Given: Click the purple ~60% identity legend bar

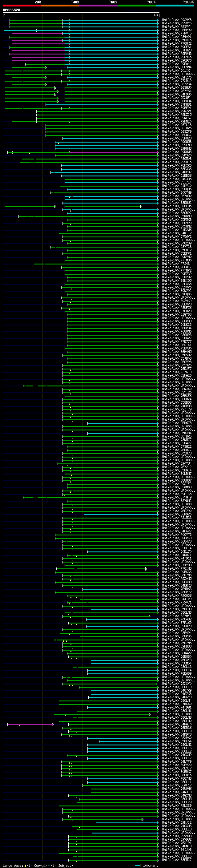Looking at the screenshot, I should (x=98, y=6).
